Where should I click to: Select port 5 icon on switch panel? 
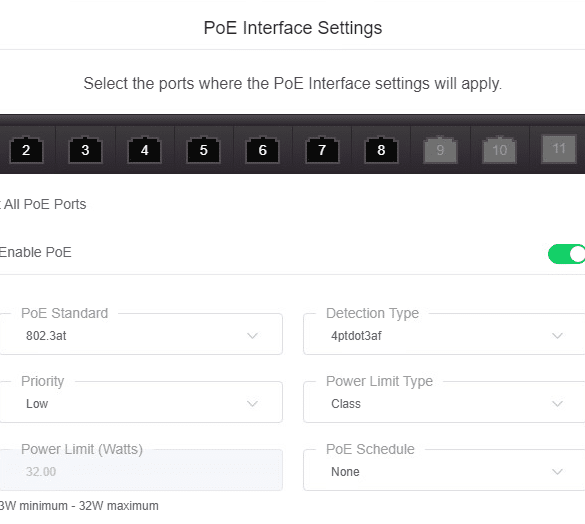[203, 150]
